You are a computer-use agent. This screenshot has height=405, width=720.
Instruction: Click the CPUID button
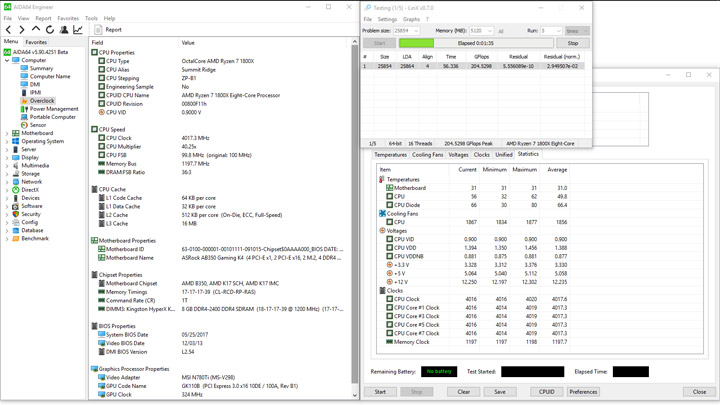[544, 392]
